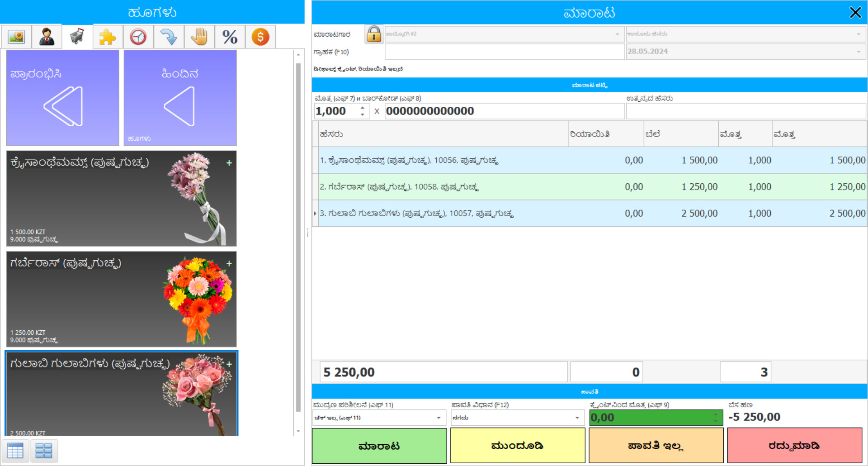Add pink roses bouquet with plus icon

(x=229, y=364)
